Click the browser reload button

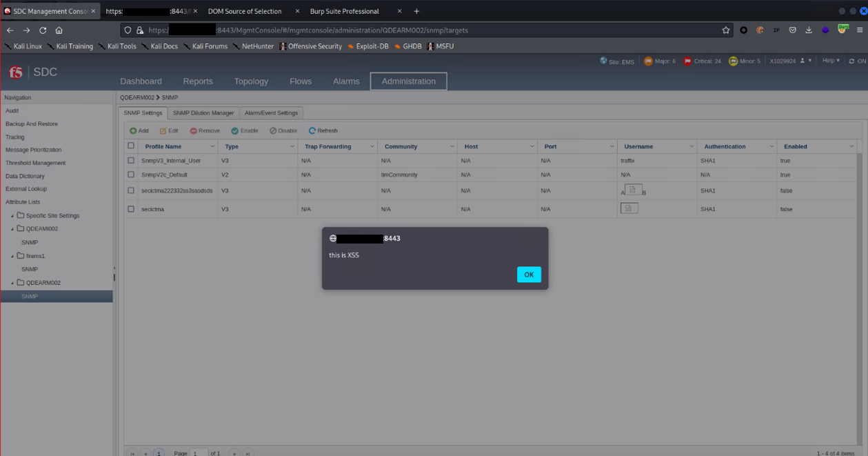[x=43, y=30]
